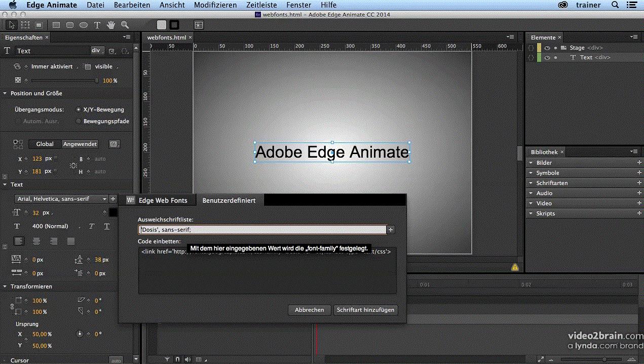Click the opacity slider handle
644x364 pixels.
pos(97,81)
